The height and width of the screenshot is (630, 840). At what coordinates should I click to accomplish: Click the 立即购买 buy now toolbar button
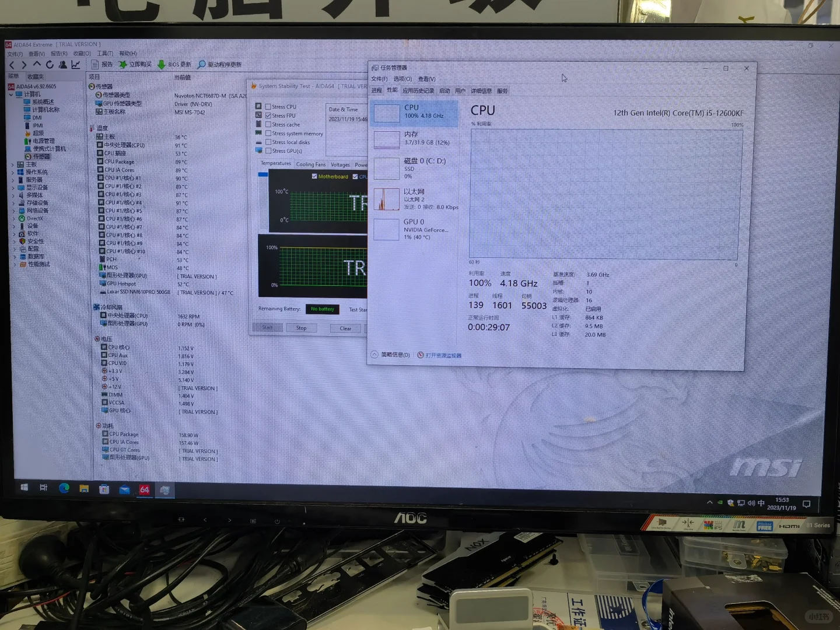135,65
